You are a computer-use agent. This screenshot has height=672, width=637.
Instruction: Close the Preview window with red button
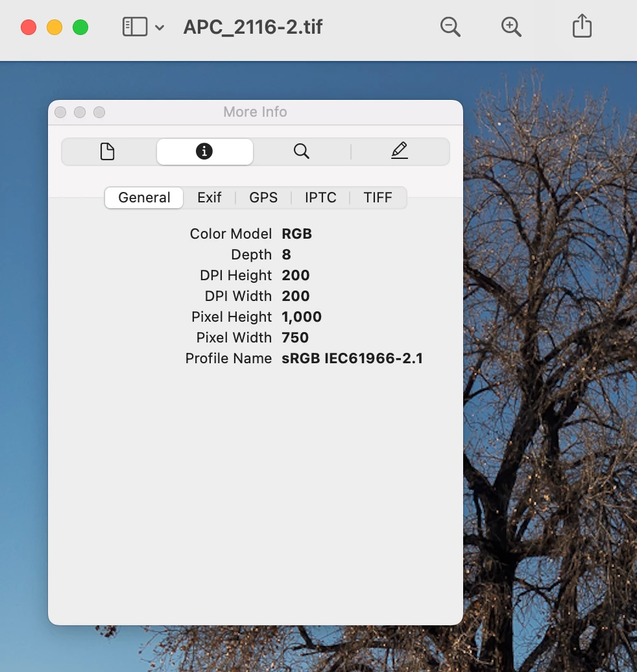pos(29,27)
